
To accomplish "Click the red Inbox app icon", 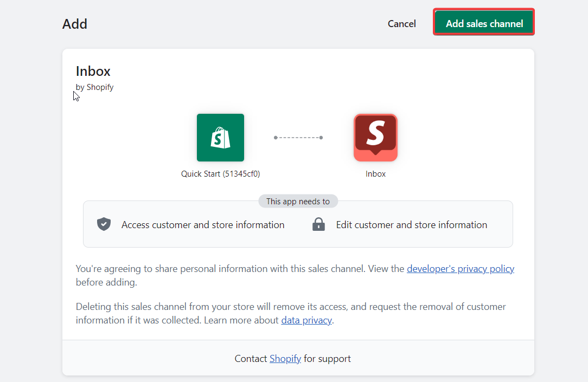I will pos(375,138).
